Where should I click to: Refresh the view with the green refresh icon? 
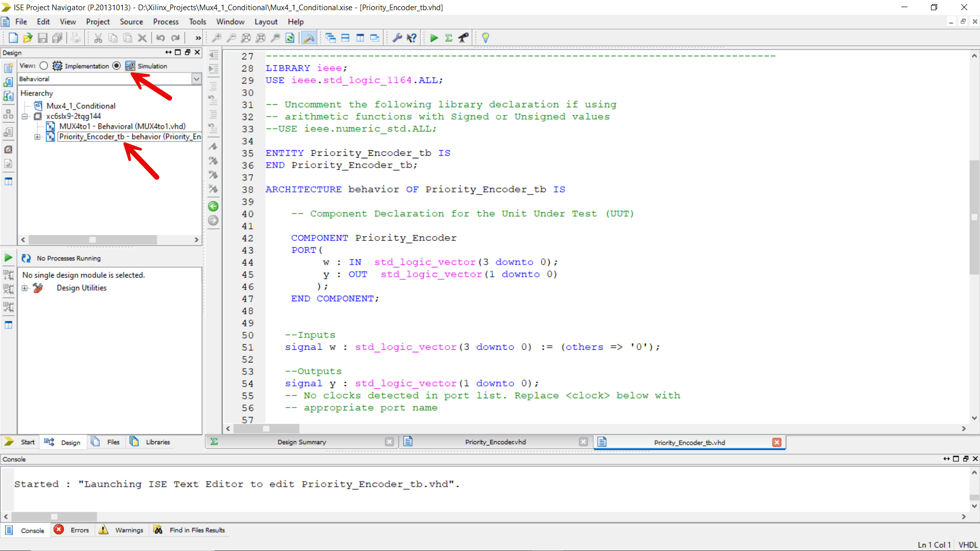click(290, 37)
